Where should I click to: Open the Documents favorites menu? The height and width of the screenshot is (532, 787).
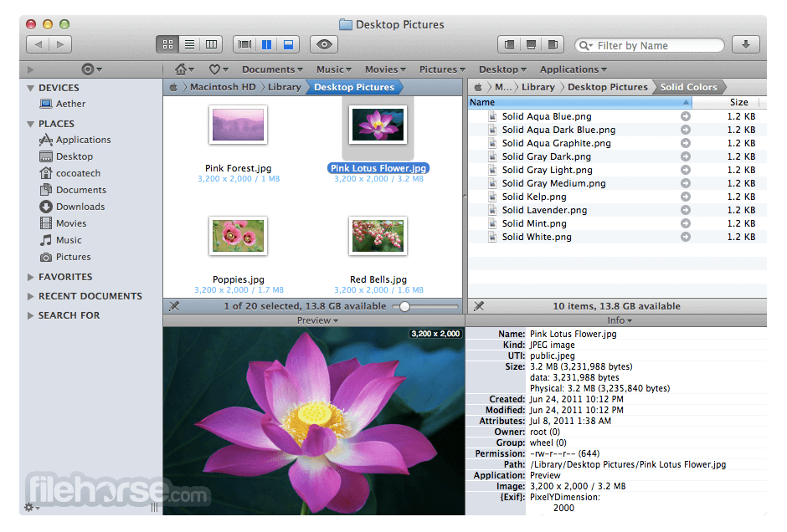pos(272,69)
